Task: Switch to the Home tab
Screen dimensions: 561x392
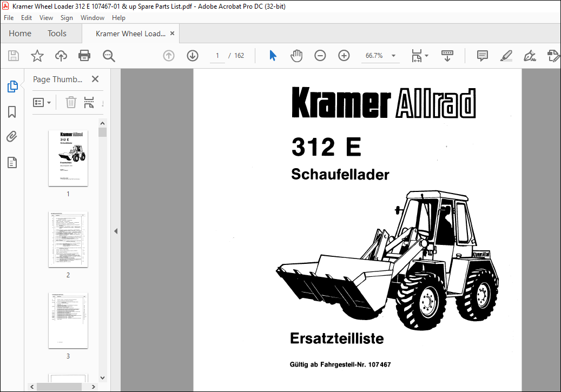Action: (x=20, y=34)
